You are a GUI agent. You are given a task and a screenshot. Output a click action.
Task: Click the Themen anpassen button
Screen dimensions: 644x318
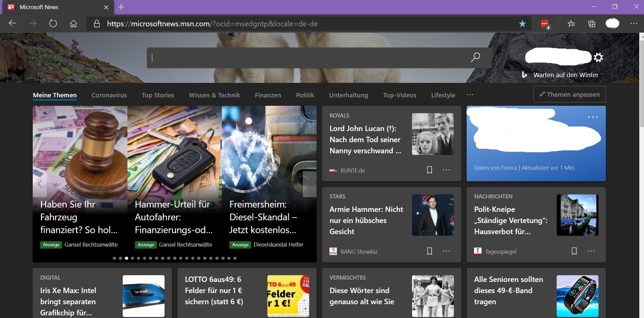(569, 94)
